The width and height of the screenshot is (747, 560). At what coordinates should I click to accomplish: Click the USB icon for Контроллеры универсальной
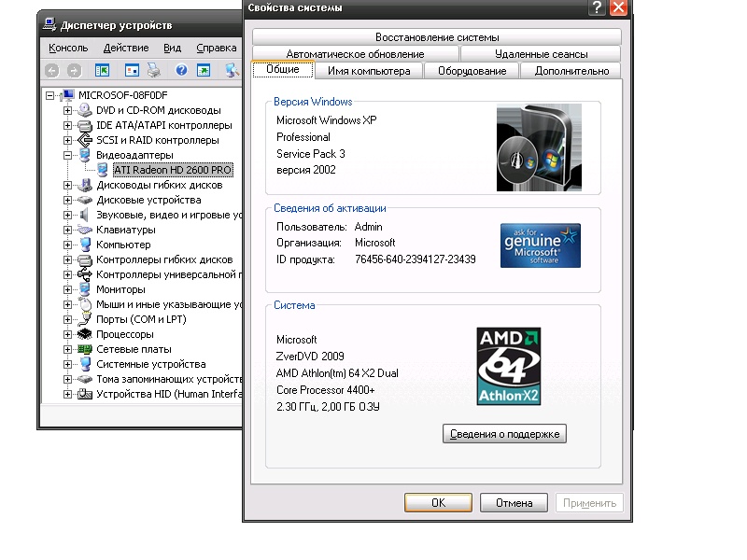pyautogui.click(x=85, y=274)
